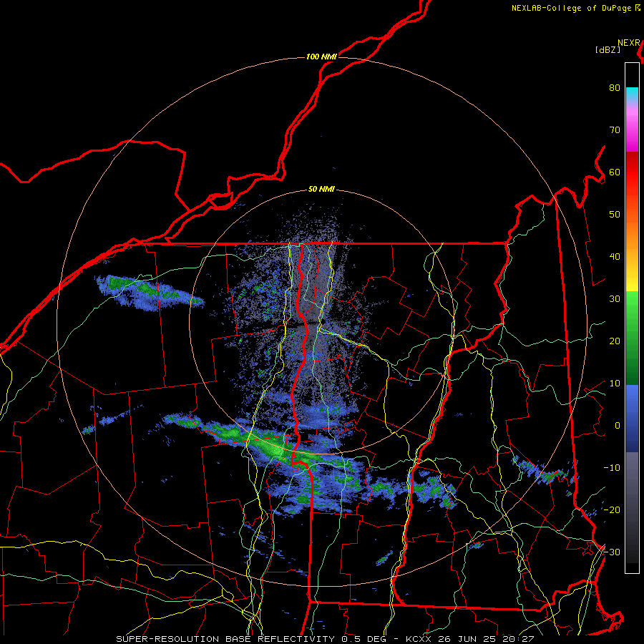Click the 0 dBZ scale value

(x=618, y=426)
